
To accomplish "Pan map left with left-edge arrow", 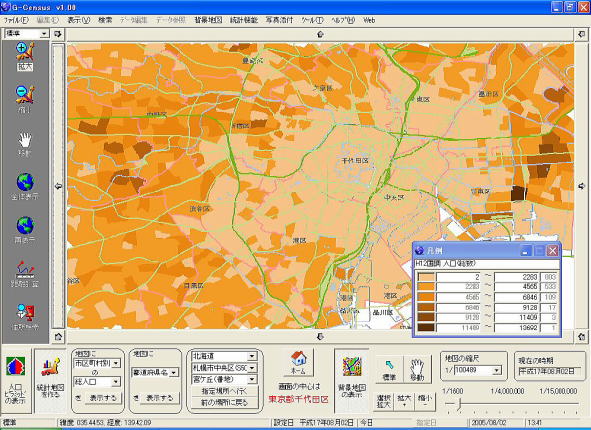I will tap(58, 186).
